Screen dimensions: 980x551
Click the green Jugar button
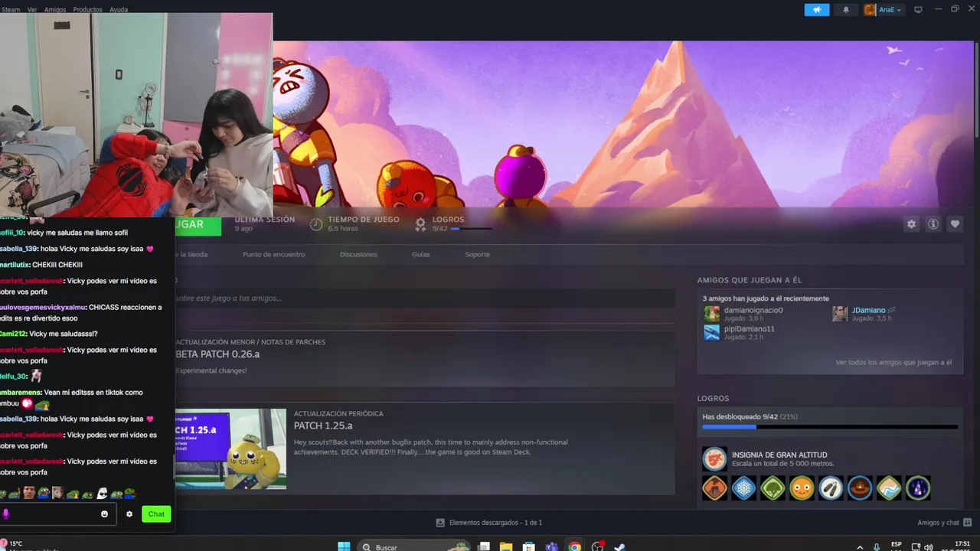(x=198, y=225)
